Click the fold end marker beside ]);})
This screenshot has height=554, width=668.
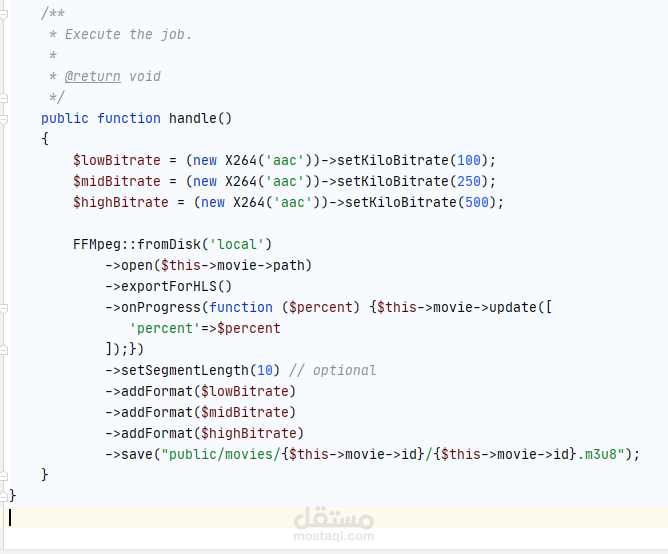(x=3, y=350)
